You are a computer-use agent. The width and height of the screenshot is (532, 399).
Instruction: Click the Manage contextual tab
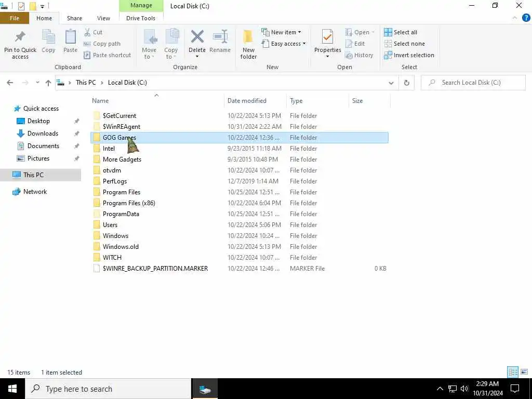coord(141,5)
